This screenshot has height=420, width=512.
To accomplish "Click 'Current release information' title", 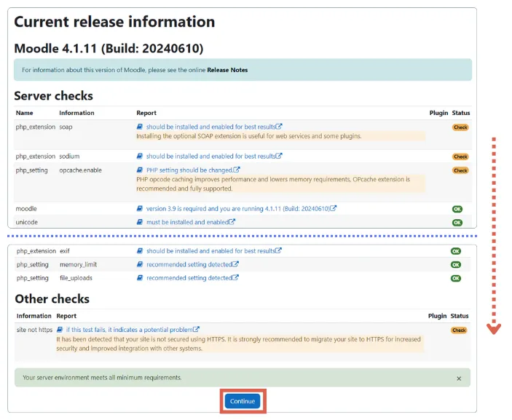I will pos(114,22).
